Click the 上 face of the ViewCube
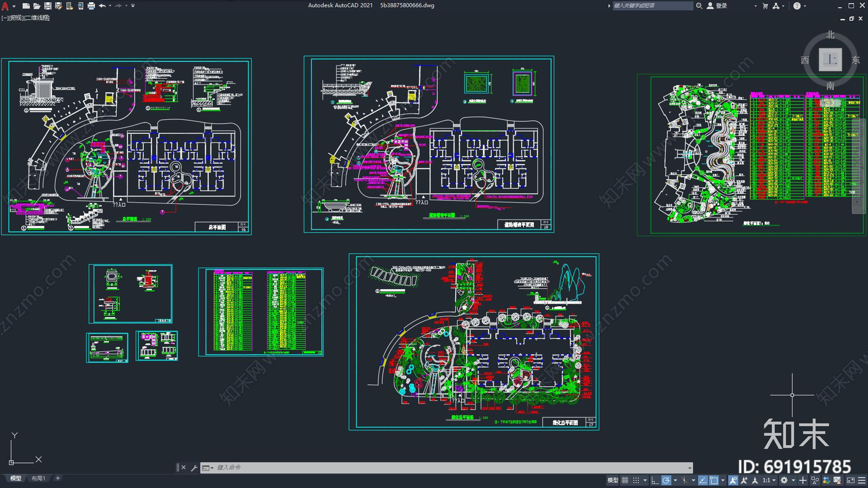Screen dimensions: 868x488 click(830, 60)
